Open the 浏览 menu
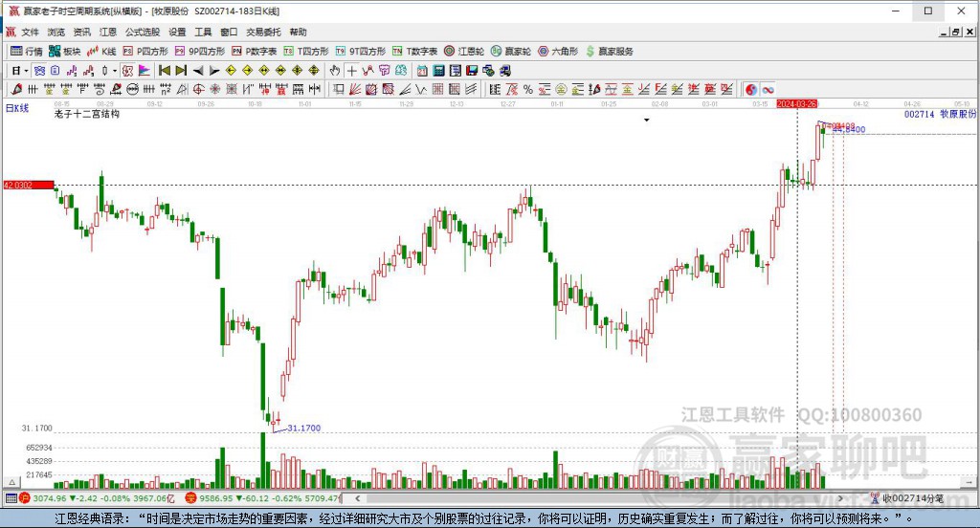Viewport: 980px width, 528px height. click(56, 32)
